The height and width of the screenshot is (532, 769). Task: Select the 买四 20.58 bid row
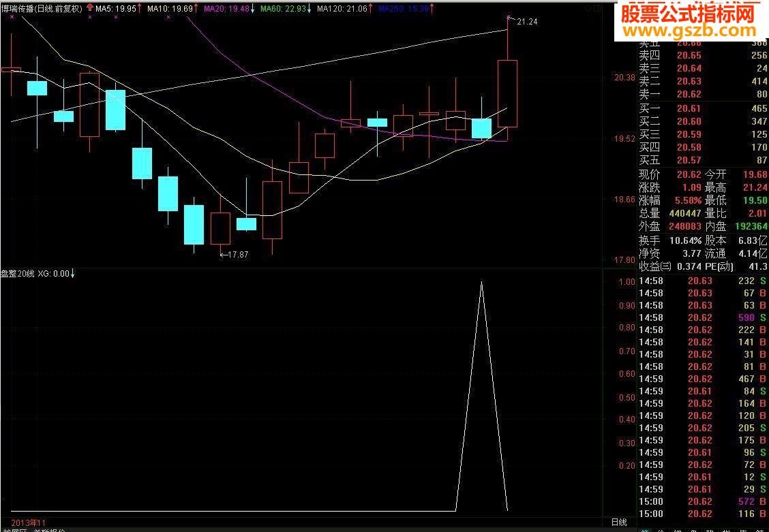pyautogui.click(x=703, y=147)
